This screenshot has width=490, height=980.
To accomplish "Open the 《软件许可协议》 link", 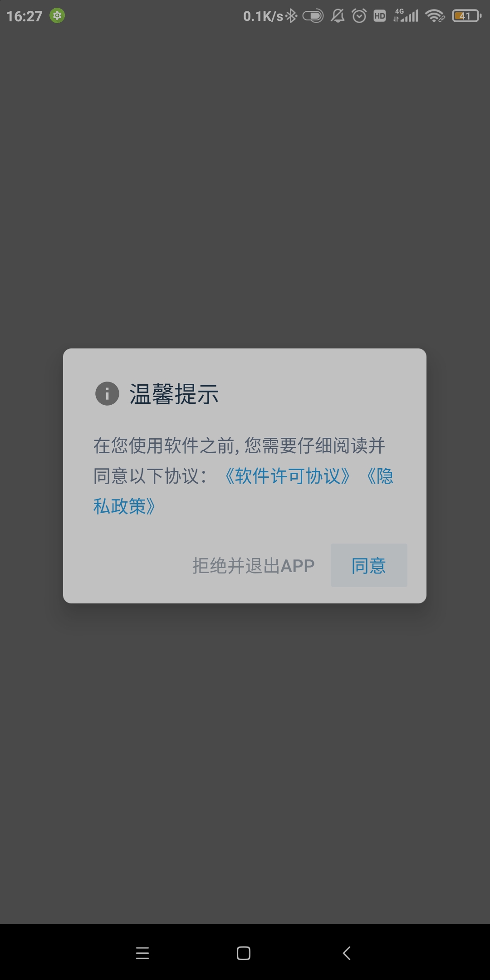I will point(288,476).
